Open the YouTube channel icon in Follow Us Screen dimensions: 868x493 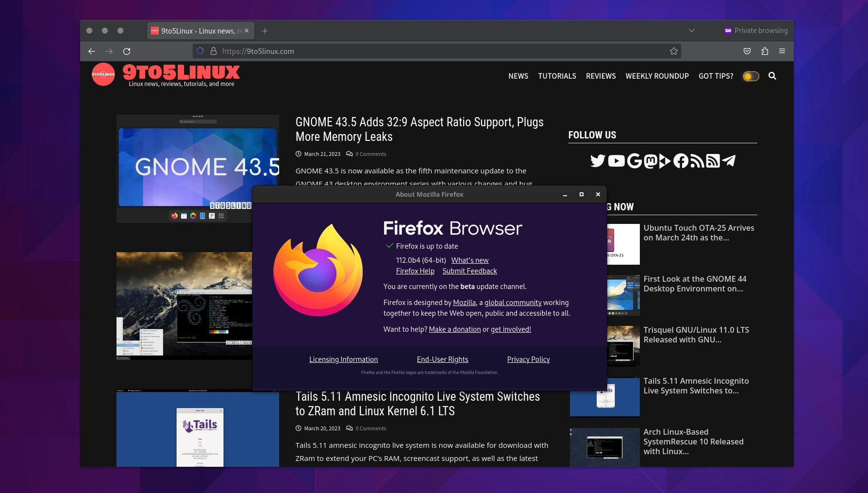click(x=616, y=161)
